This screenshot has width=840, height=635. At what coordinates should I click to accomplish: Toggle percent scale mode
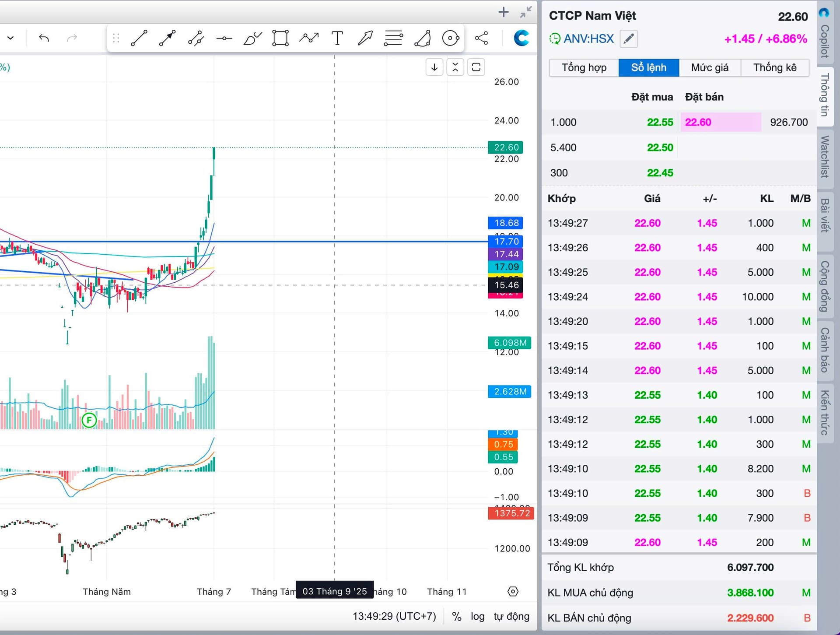point(457,616)
